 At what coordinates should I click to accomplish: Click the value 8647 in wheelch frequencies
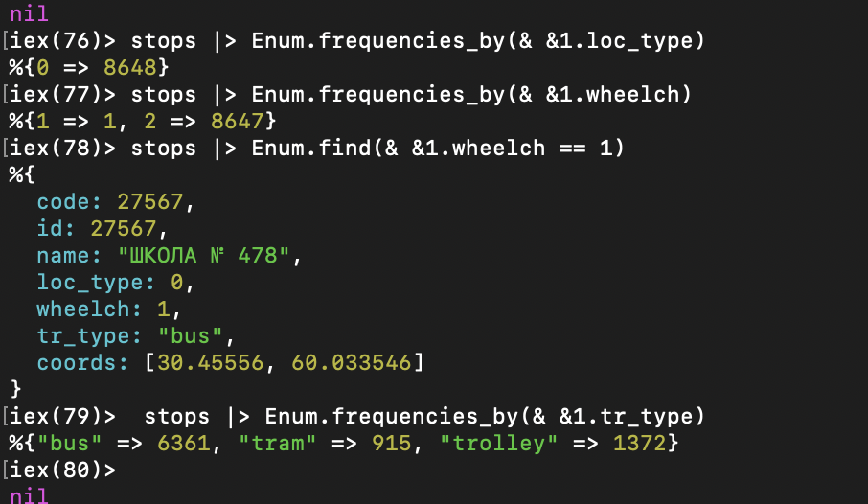(x=243, y=122)
